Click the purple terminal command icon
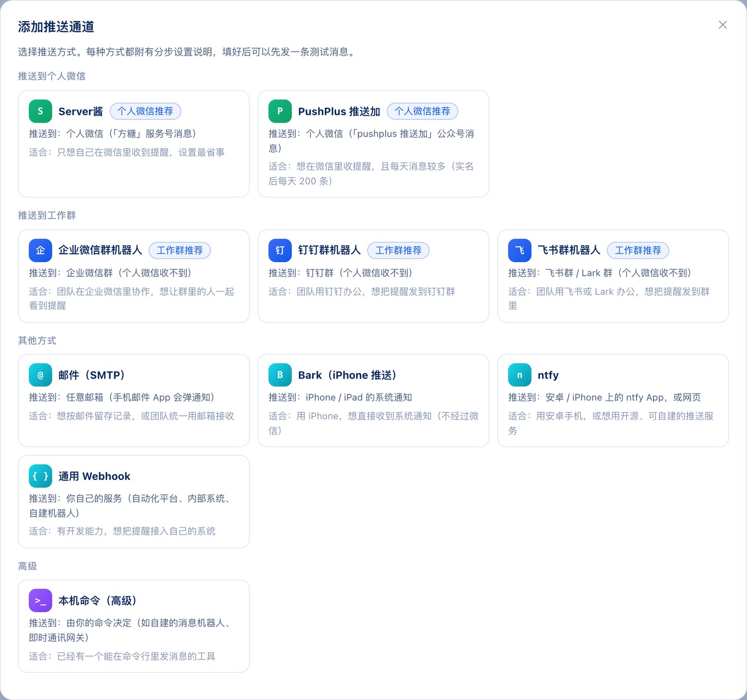The width and height of the screenshot is (747, 700). click(40, 601)
